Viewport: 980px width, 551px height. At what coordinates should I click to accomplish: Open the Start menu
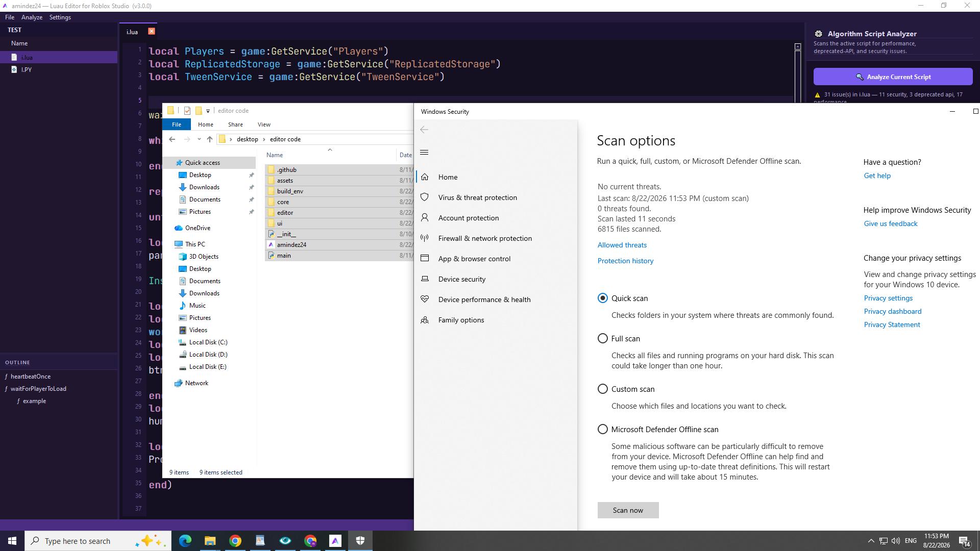12,541
